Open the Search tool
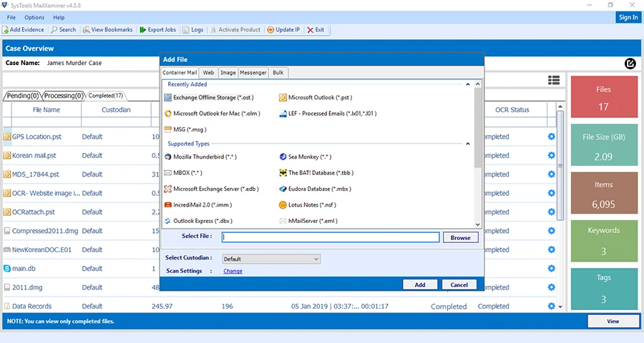644x343 pixels. [64, 29]
